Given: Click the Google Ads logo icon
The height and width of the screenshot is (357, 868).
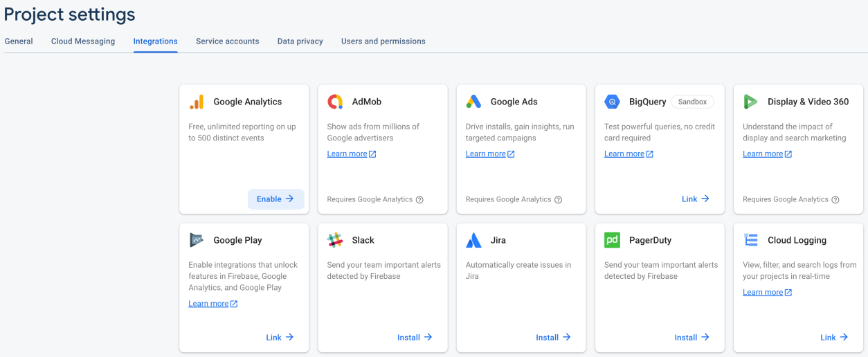Looking at the screenshot, I should tap(473, 102).
